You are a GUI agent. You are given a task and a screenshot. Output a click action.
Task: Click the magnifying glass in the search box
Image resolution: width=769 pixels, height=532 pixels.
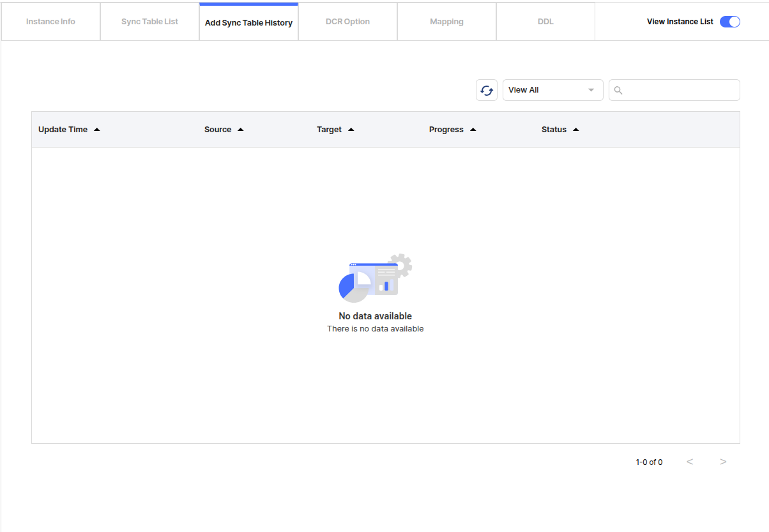(x=618, y=90)
